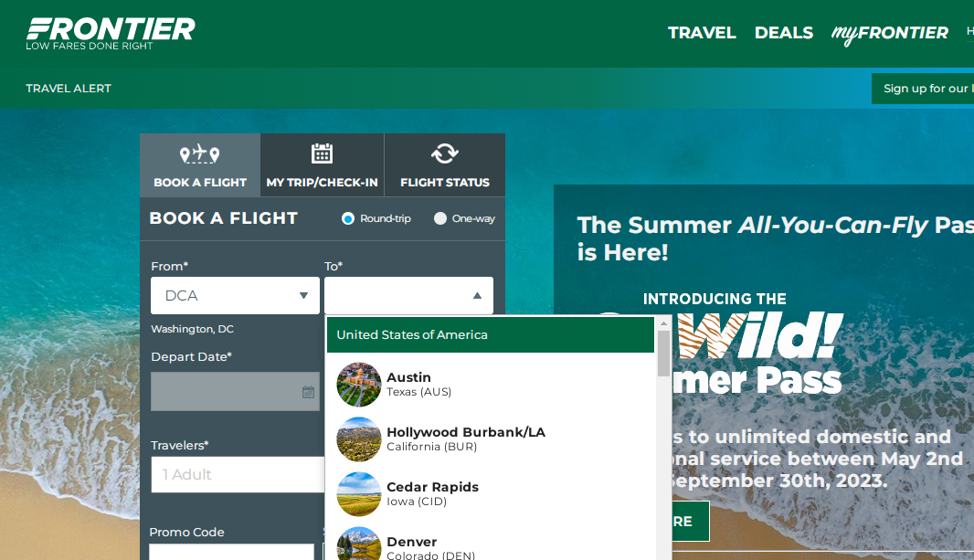Choose Denver, Colorado (DEN) destination

[x=491, y=544]
